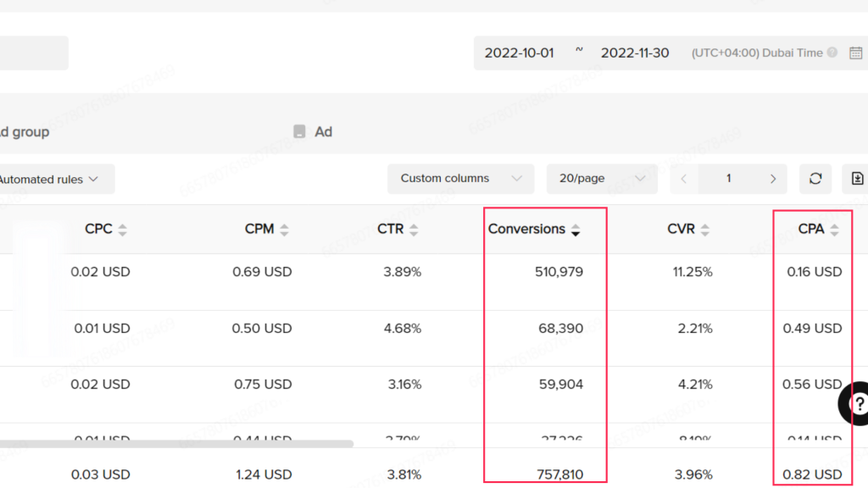This screenshot has width=868, height=488.
Task: Sort table by Conversions column
Action: pos(576,230)
